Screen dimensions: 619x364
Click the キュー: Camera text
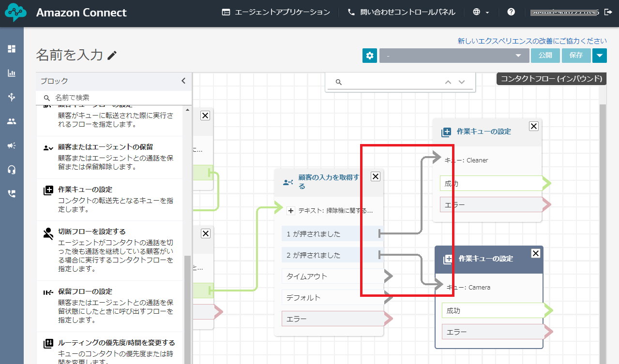click(x=468, y=288)
